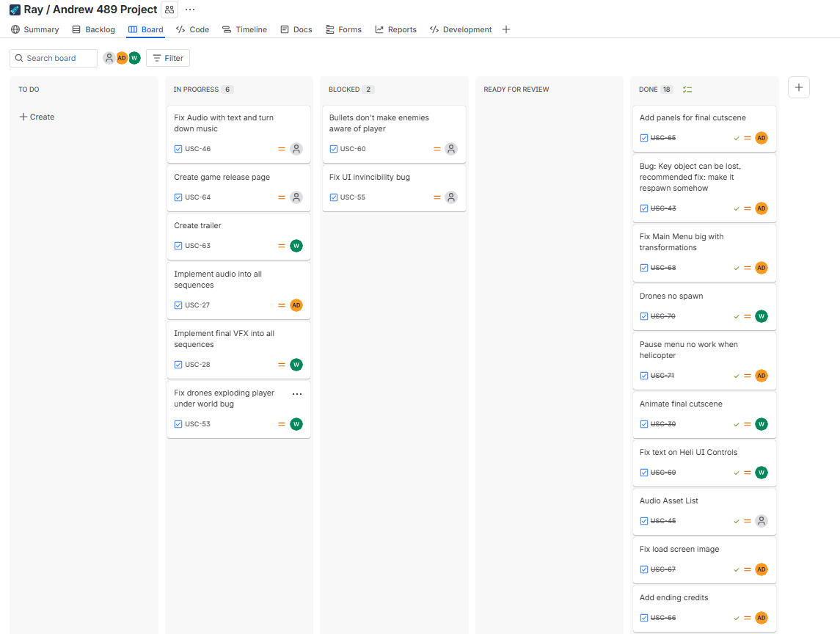Click task type checkbox icon on USC-46
This screenshot has height=634, width=840.
pos(178,149)
